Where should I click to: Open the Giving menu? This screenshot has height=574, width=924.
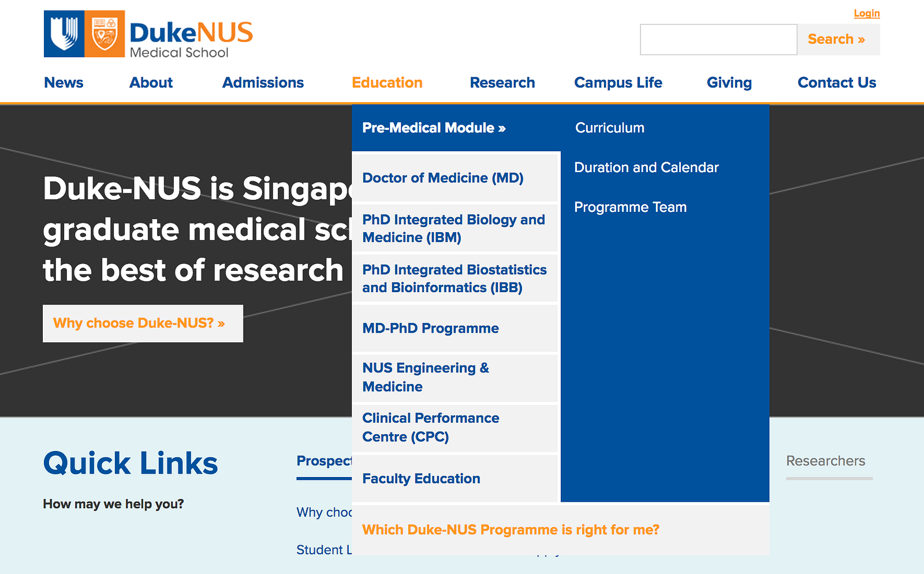(x=729, y=83)
